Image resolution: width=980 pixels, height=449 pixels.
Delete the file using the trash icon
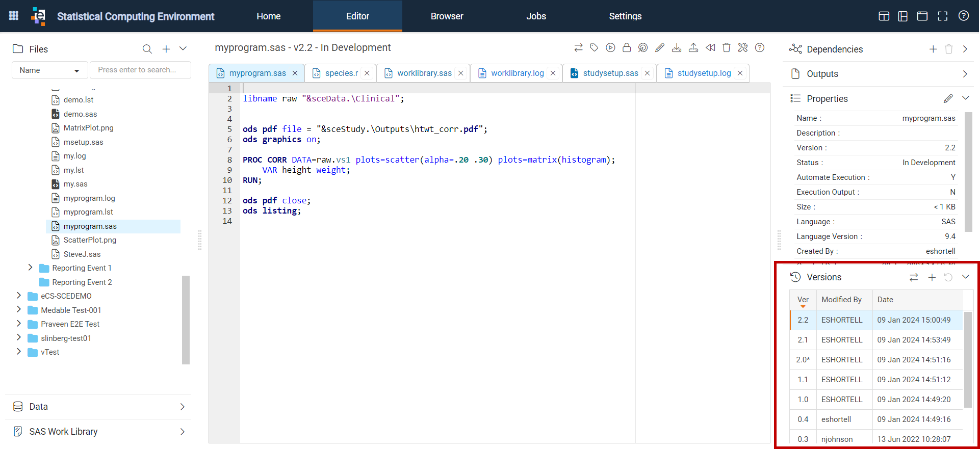[x=727, y=48]
